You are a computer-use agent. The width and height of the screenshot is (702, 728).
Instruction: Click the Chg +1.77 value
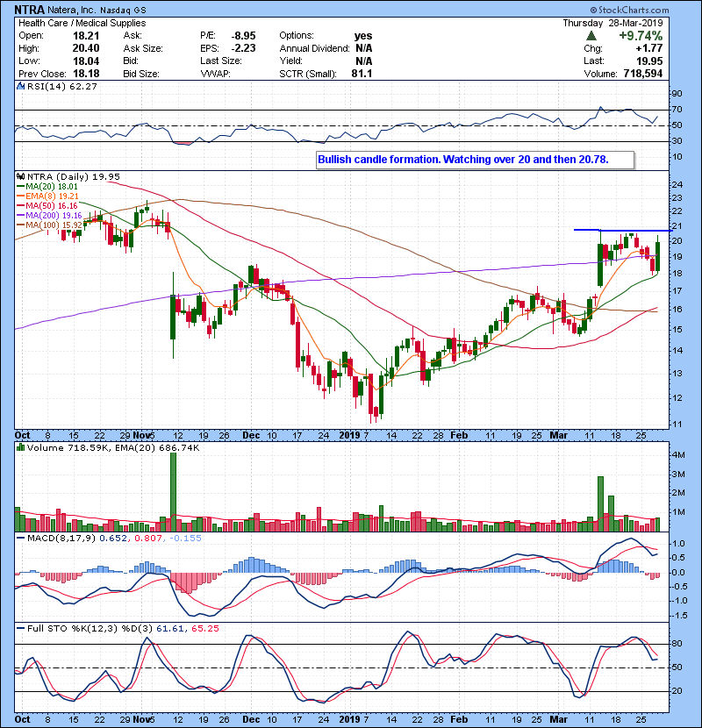click(649, 48)
